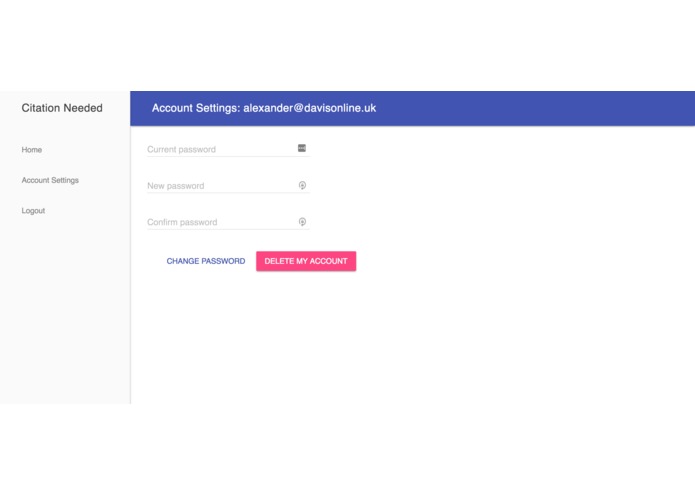Open Account Settings in the sidebar
695x494 pixels.
pyautogui.click(x=50, y=180)
